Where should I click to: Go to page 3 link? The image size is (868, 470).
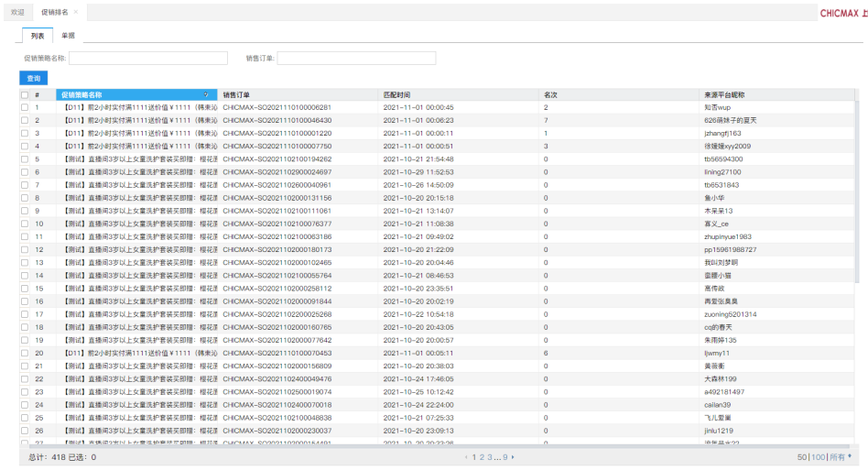tap(489, 457)
